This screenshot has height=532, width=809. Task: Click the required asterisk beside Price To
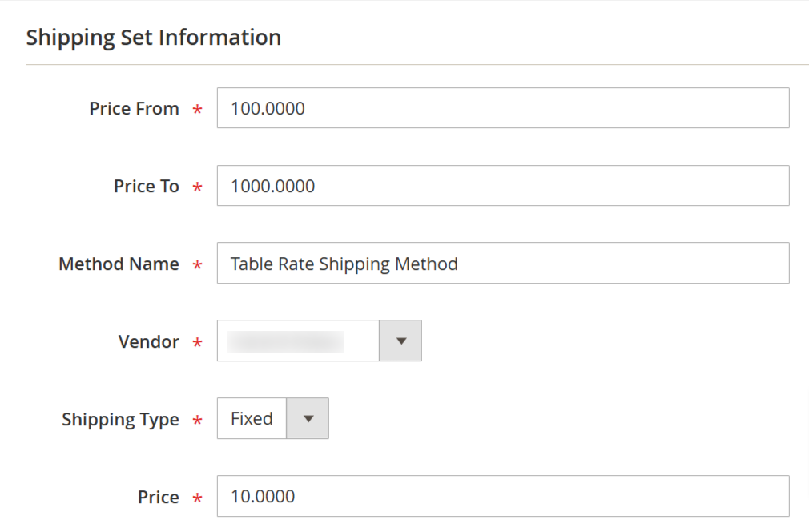[x=197, y=188]
